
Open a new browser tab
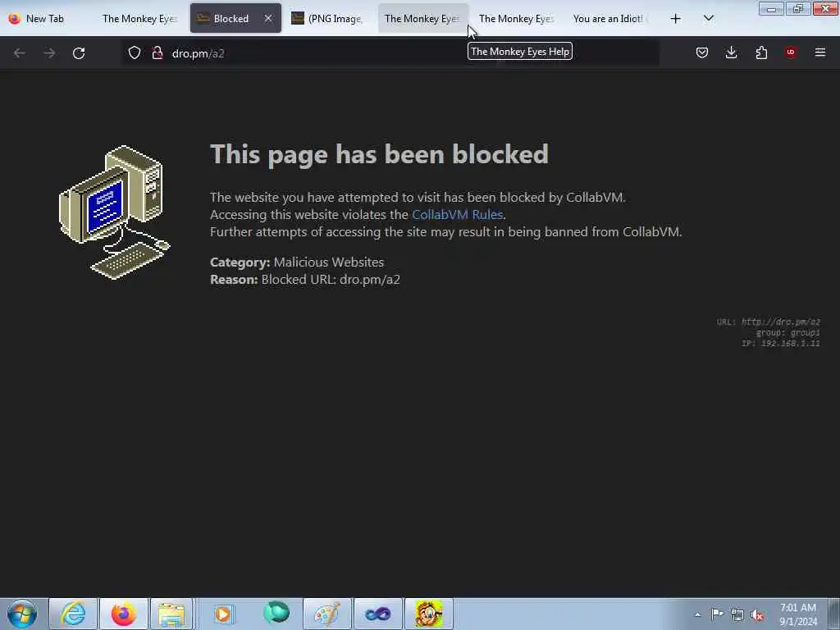[676, 19]
